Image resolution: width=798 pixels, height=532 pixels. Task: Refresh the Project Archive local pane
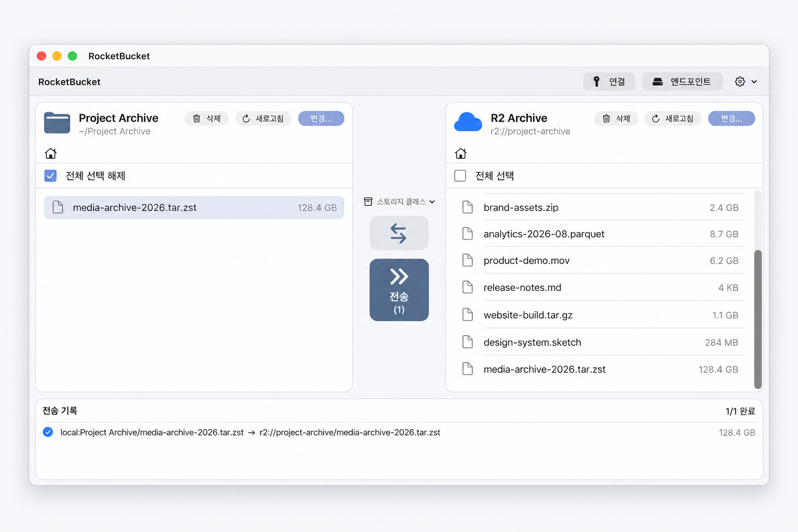click(263, 118)
